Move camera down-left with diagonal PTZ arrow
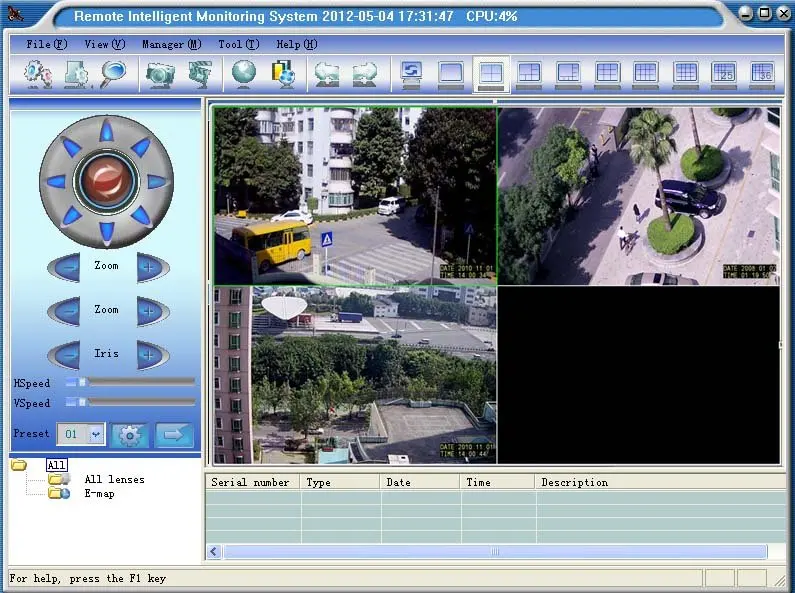 click(x=72, y=215)
